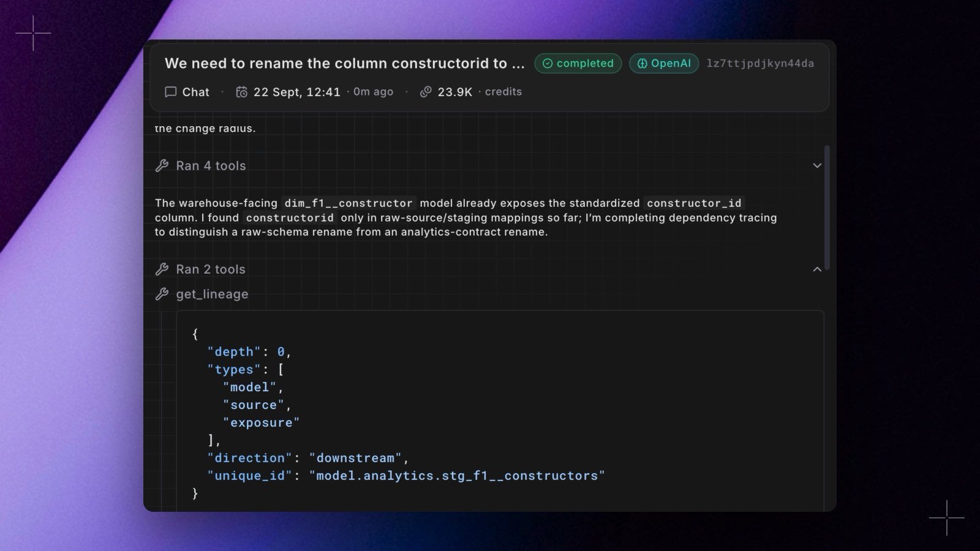Click the "model" value in types array
Screen dimensions: 980x551
250,387
